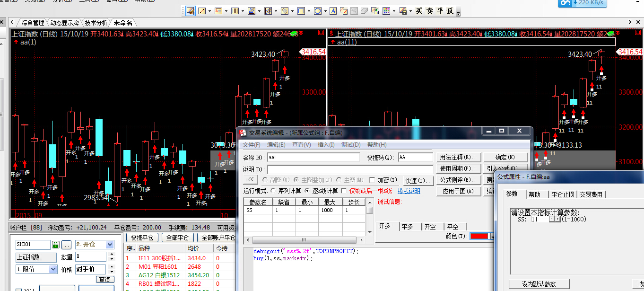Screen dimensions: 644x291
Task: Open the 插入(I) menu in formula editor
Action: tap(326, 145)
